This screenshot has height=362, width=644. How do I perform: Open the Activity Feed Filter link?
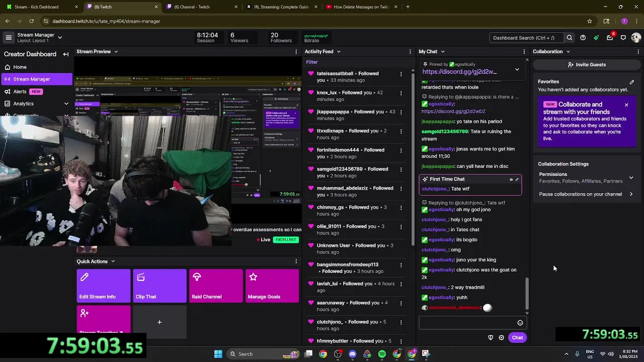tap(312, 62)
